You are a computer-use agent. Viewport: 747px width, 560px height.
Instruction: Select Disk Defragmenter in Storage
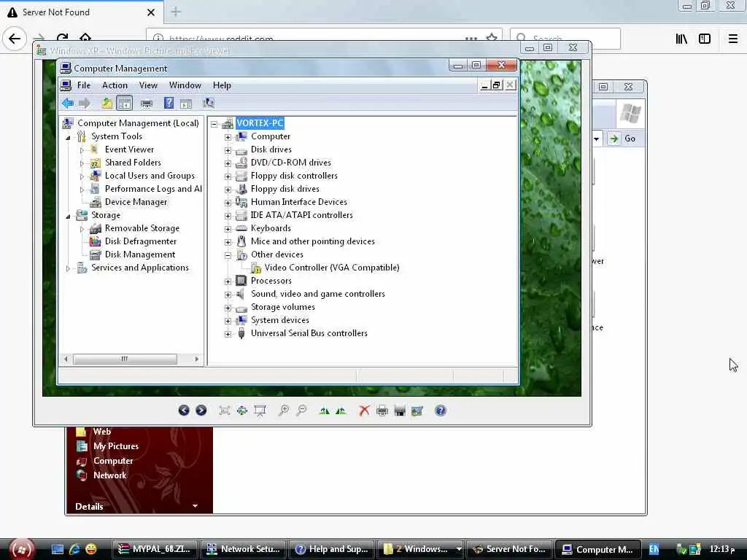click(x=141, y=241)
